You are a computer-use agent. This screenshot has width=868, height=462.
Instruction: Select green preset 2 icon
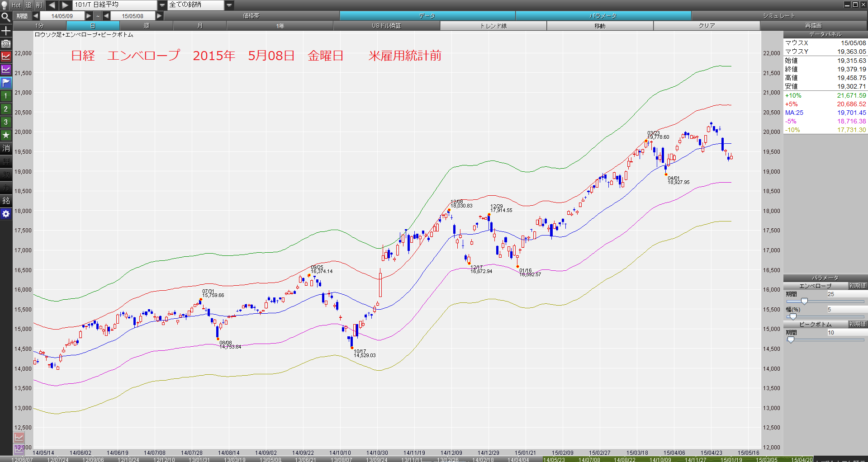[6, 109]
